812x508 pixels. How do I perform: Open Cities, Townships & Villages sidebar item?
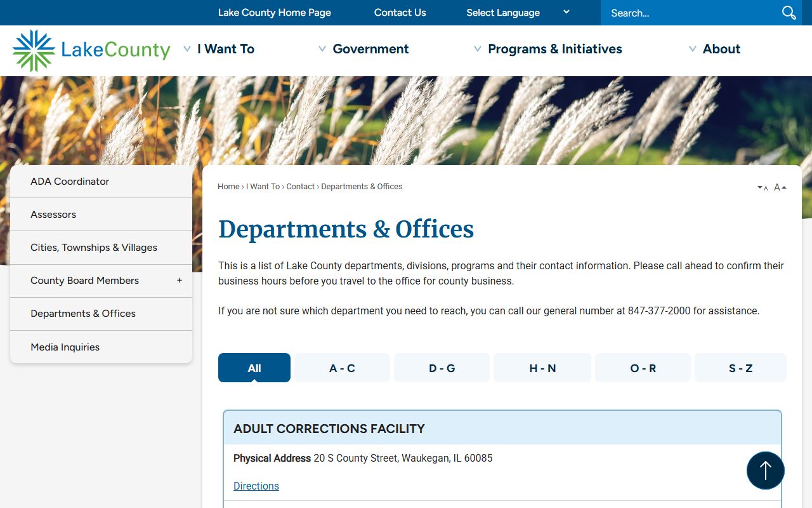pyautogui.click(x=101, y=248)
